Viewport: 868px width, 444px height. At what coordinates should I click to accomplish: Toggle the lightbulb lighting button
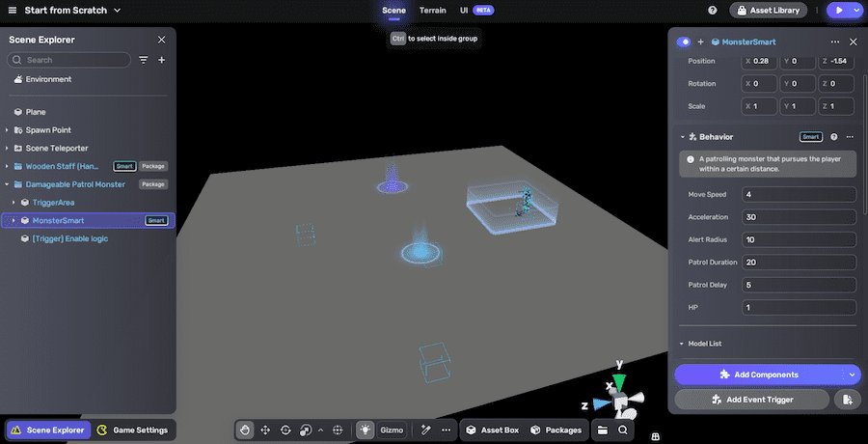click(366, 430)
